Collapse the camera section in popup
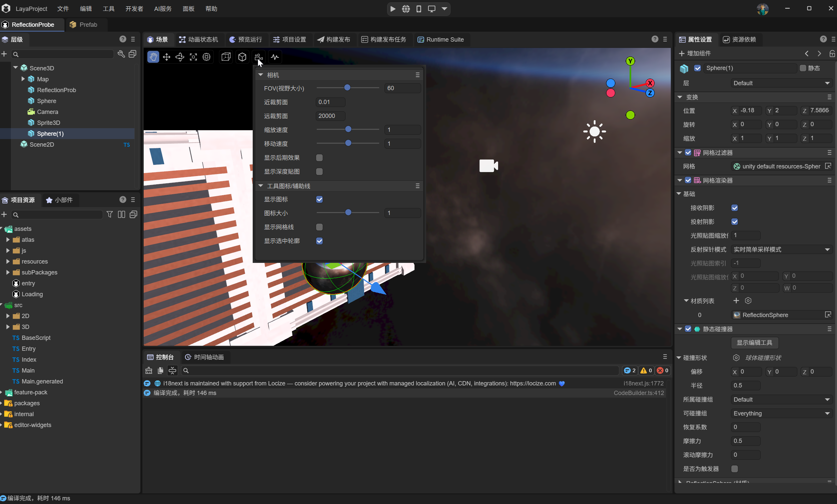837x504 pixels. [261, 75]
